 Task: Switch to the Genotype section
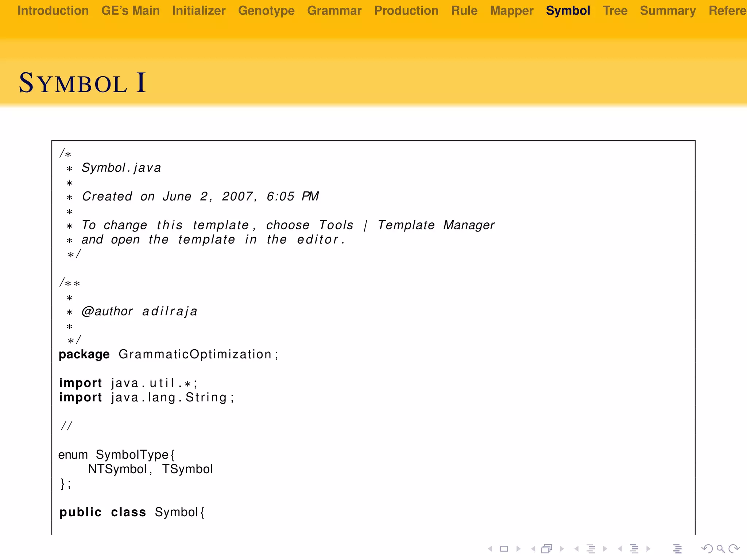point(266,11)
